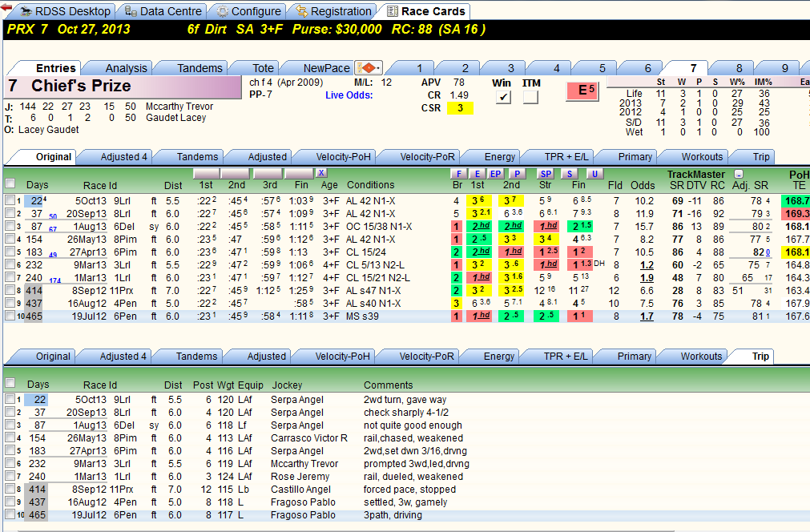Click the P running-style button
Screen dimensions: 810x532
click(x=517, y=174)
